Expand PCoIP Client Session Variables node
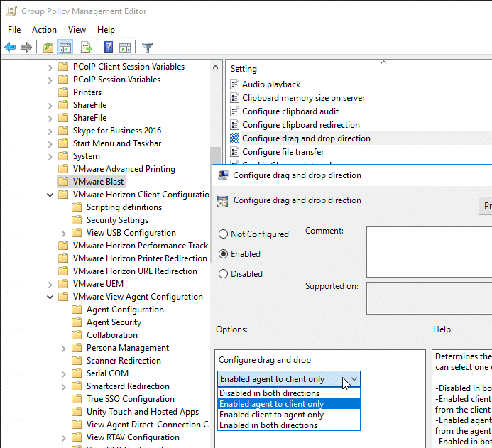 click(x=50, y=67)
